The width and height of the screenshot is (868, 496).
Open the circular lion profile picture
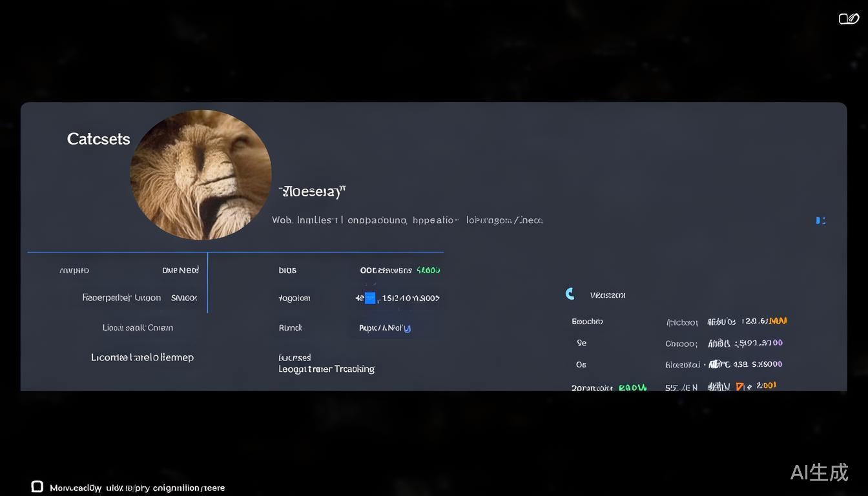[x=200, y=174]
